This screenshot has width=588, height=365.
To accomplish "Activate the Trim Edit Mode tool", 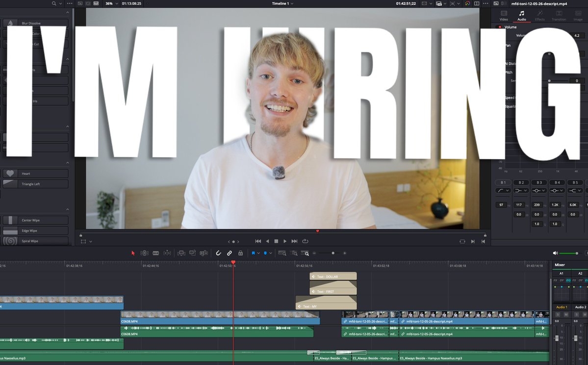I will [x=144, y=253].
